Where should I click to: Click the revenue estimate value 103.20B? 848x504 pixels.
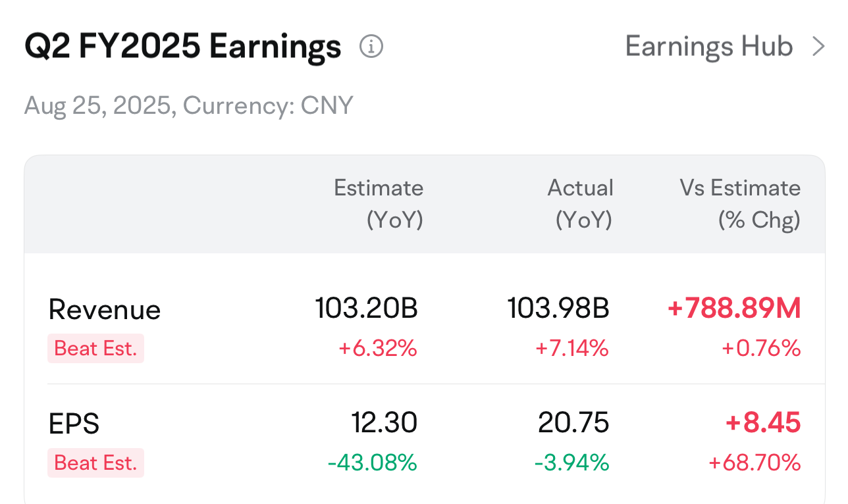click(x=366, y=308)
